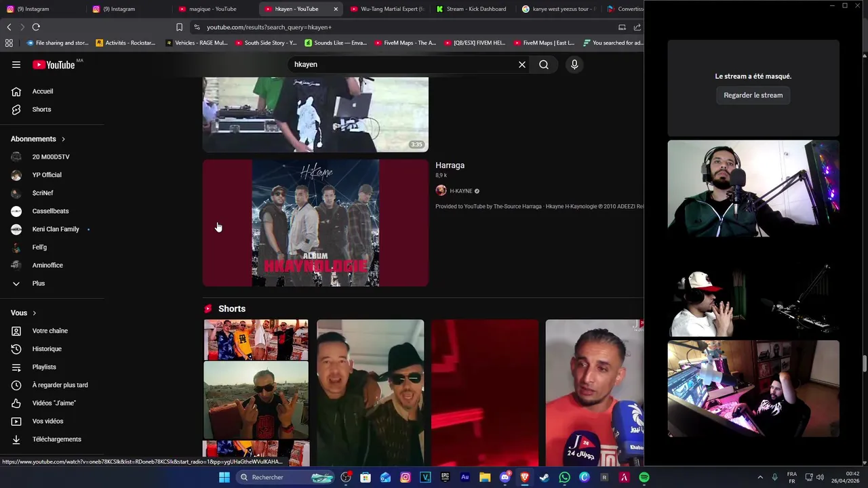
Task: Open Epic Games from the taskbar
Action: pyautogui.click(x=445, y=477)
